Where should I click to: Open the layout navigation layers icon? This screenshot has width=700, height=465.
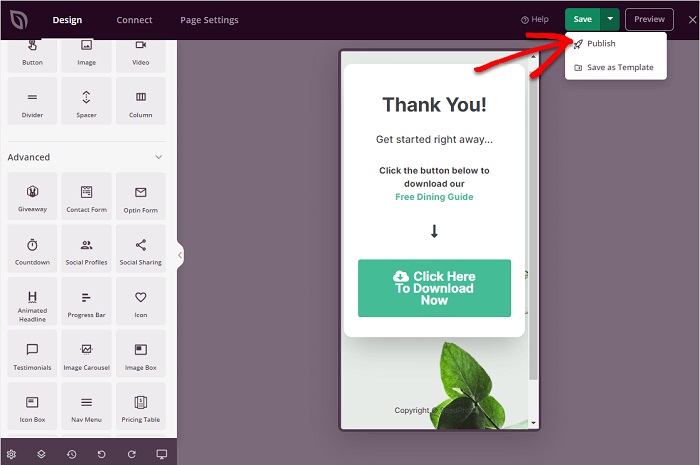(x=41, y=454)
